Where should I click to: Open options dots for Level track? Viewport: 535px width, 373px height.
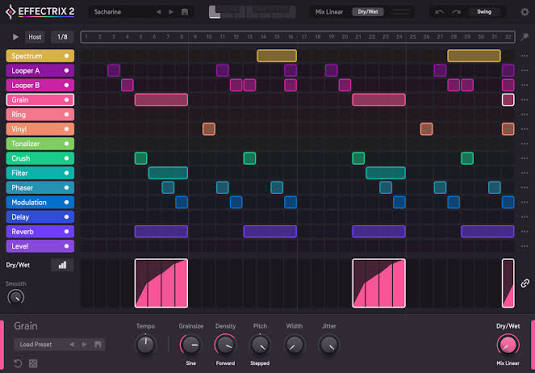point(524,246)
